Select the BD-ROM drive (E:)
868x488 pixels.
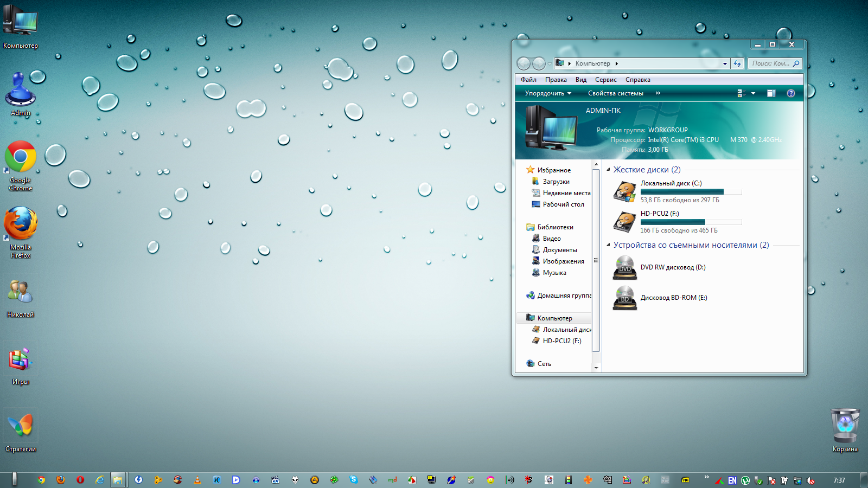pyautogui.click(x=673, y=298)
